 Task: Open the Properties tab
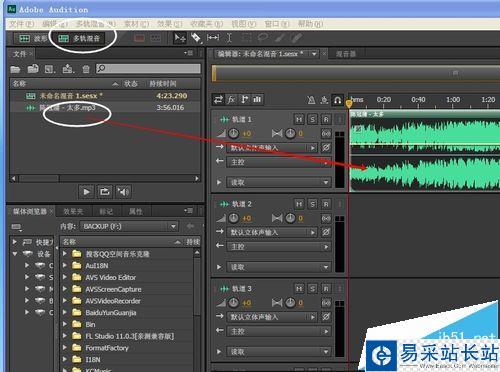pyautogui.click(x=135, y=211)
